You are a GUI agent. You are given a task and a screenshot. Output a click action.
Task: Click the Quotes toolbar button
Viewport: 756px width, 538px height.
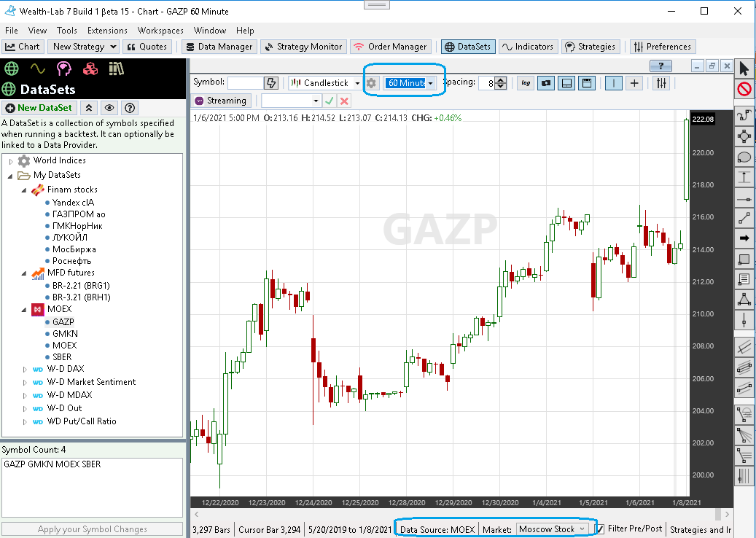point(147,47)
